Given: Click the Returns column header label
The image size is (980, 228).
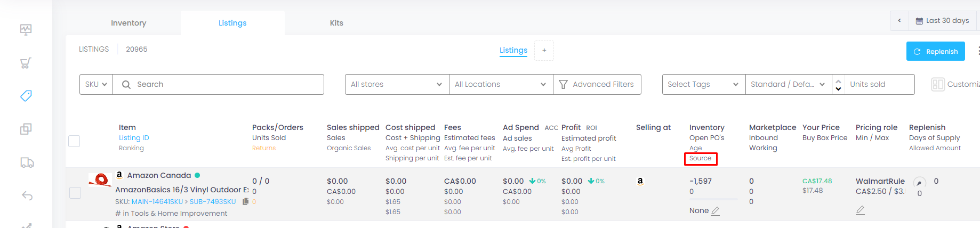Looking at the screenshot, I should tap(264, 148).
